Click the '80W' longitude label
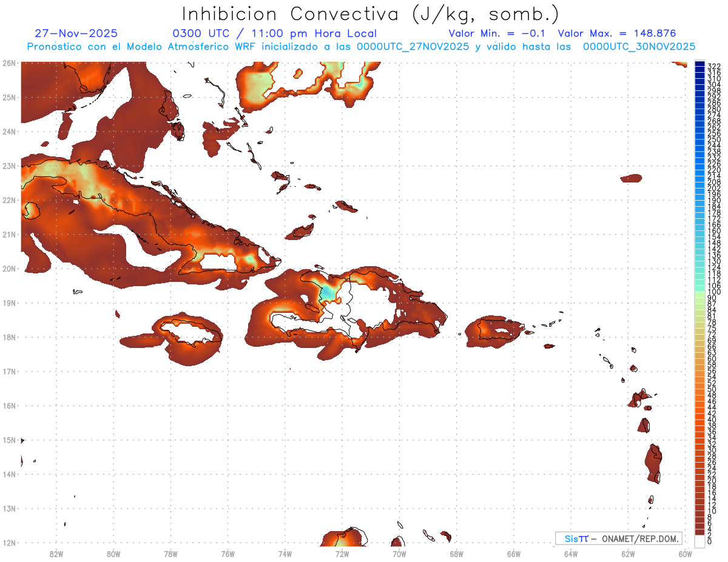Viewport: 728px width, 562px height. click(113, 554)
